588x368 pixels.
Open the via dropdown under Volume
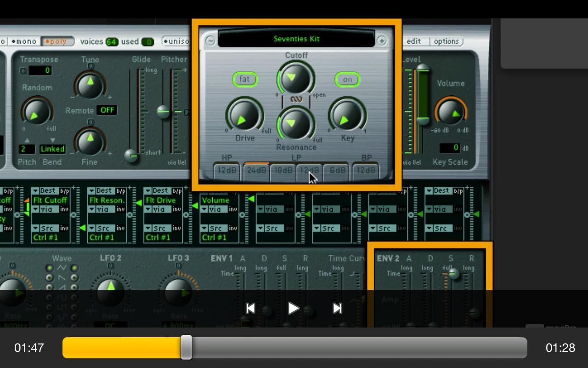pos(214,209)
